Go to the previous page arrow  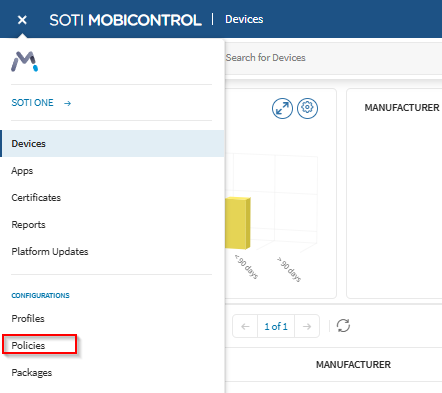tap(245, 326)
